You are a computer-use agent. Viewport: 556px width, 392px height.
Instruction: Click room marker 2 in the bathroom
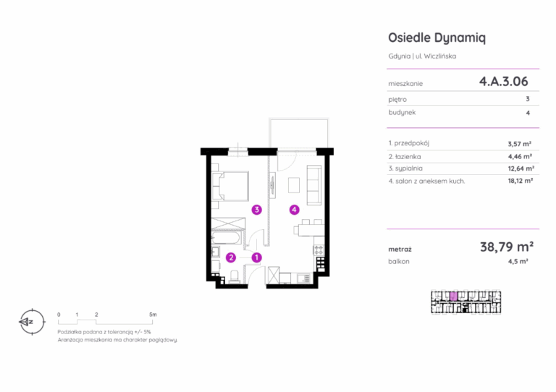(x=231, y=257)
